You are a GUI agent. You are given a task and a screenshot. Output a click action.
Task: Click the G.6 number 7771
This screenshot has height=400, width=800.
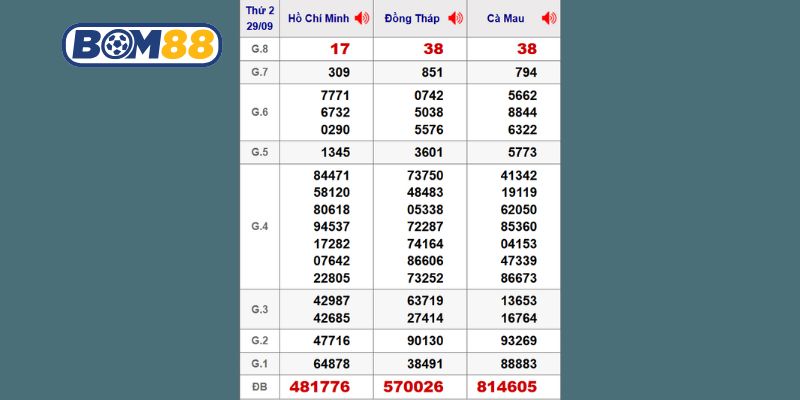point(335,95)
